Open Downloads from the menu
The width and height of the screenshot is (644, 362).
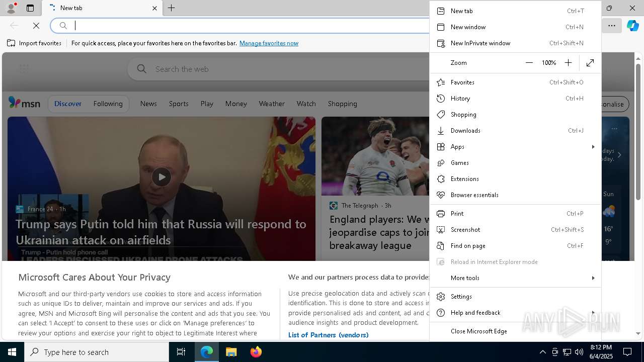pos(515,131)
